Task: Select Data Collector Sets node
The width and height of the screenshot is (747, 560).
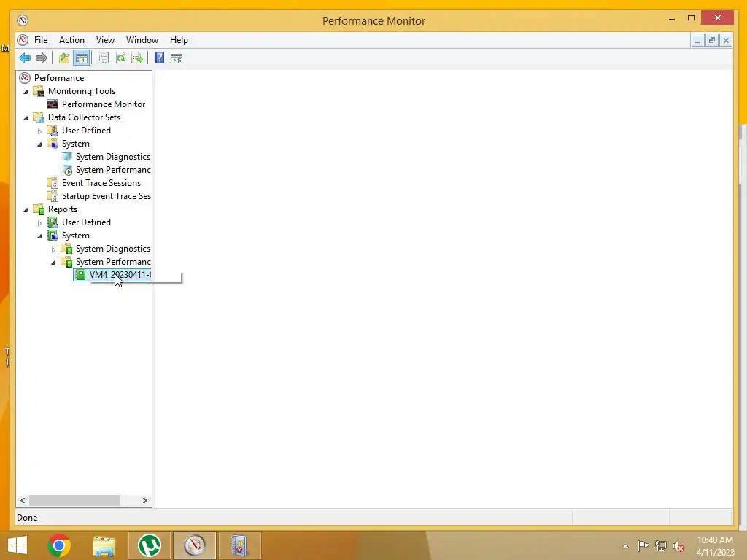Action: pyautogui.click(x=84, y=117)
